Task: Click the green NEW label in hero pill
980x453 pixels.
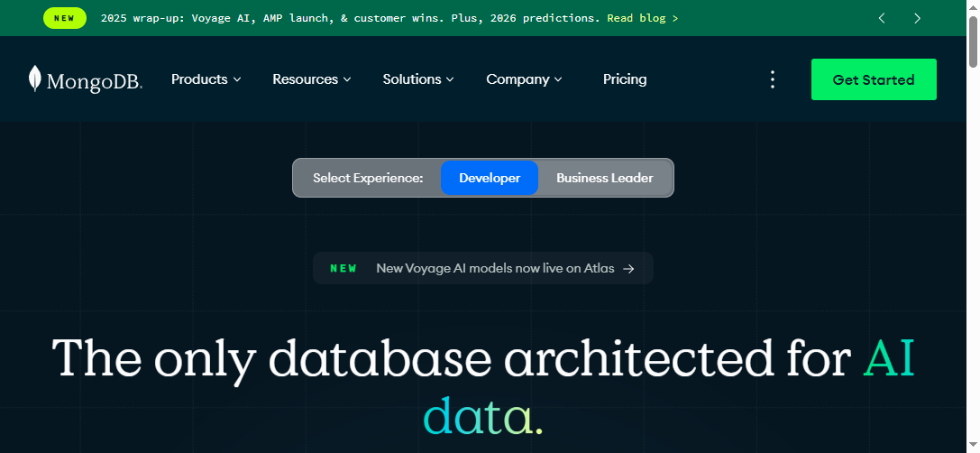Action: click(x=343, y=268)
